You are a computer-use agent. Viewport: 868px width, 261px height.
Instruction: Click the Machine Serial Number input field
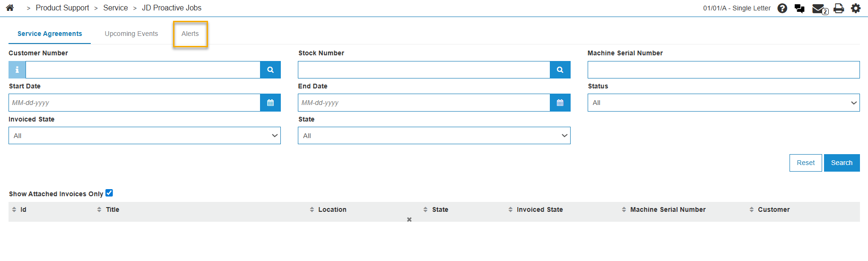723,70
